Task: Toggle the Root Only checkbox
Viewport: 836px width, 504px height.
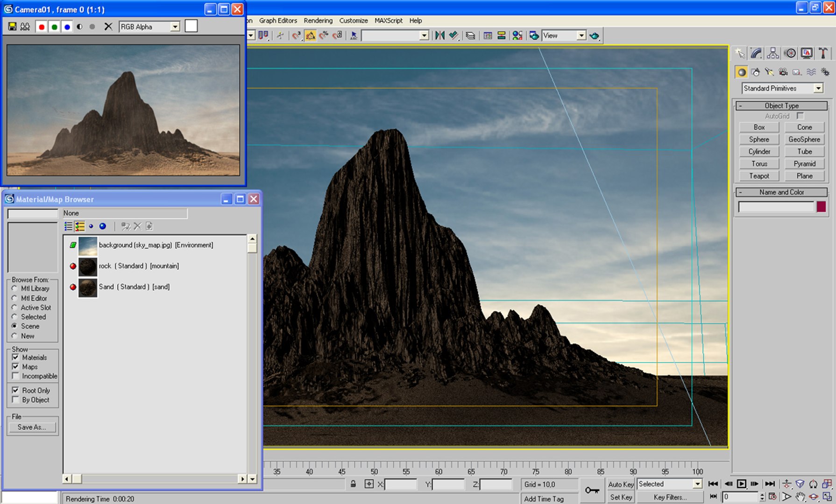Action: click(15, 390)
